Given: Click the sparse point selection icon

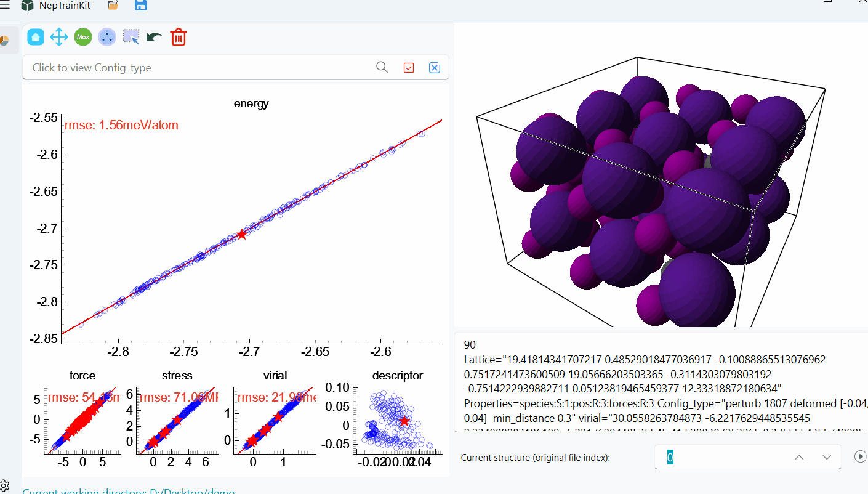Looking at the screenshot, I should (x=107, y=37).
